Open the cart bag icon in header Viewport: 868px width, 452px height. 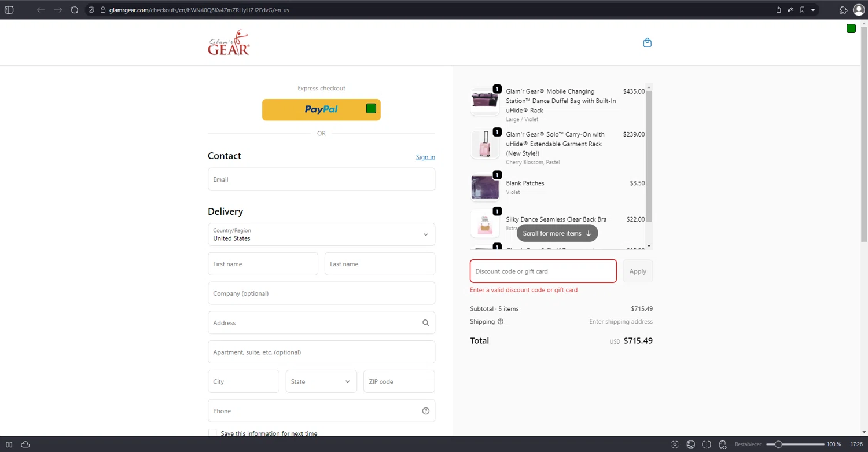click(x=648, y=42)
